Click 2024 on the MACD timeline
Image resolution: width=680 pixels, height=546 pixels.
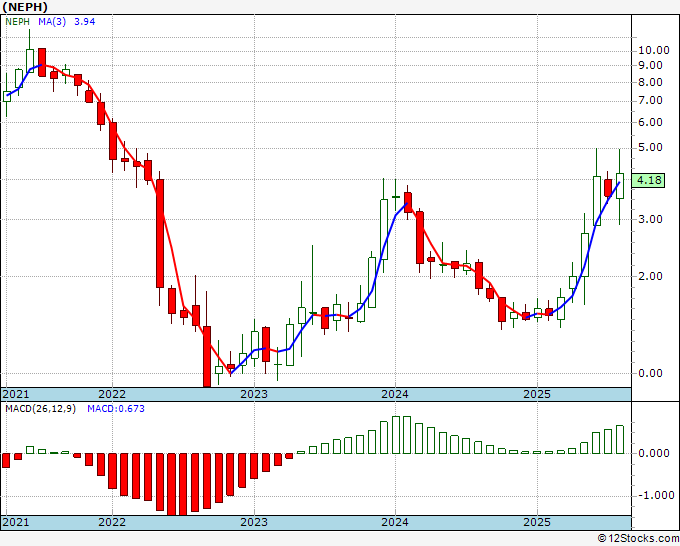click(395, 522)
